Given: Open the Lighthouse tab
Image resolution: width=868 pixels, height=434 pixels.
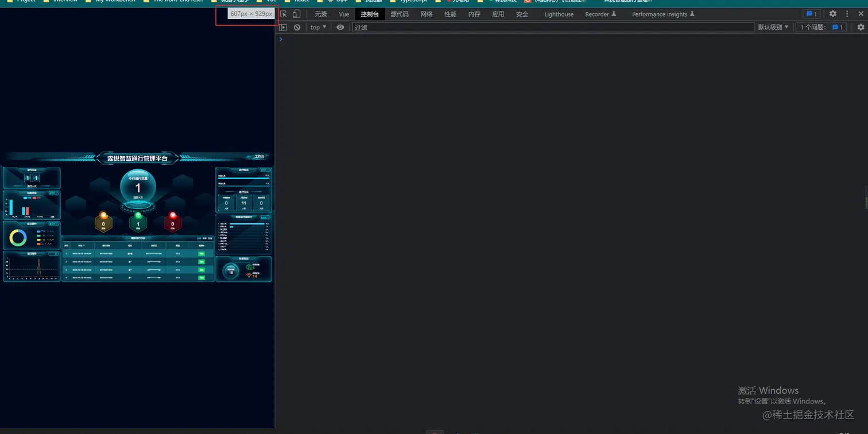Looking at the screenshot, I should (x=559, y=14).
